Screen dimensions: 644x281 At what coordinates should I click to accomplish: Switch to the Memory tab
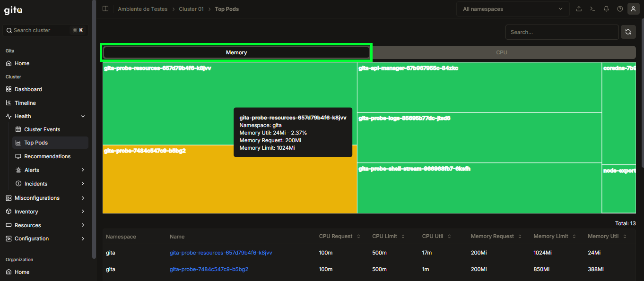click(x=236, y=52)
